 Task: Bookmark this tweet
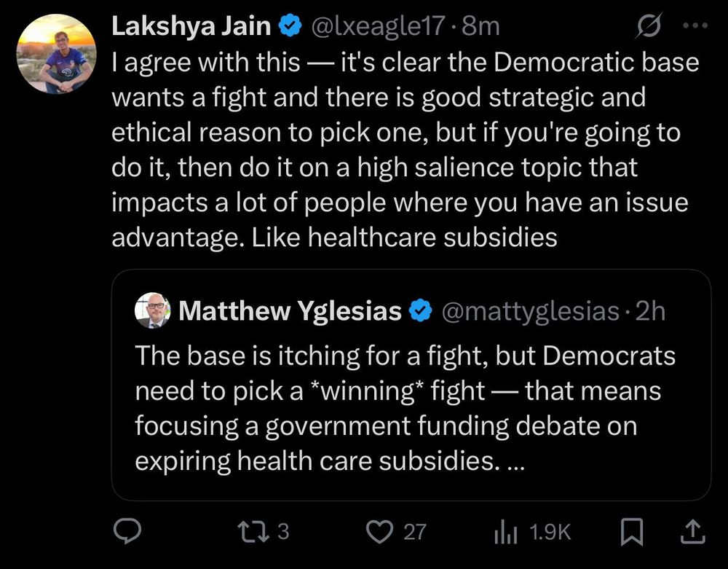click(x=631, y=533)
